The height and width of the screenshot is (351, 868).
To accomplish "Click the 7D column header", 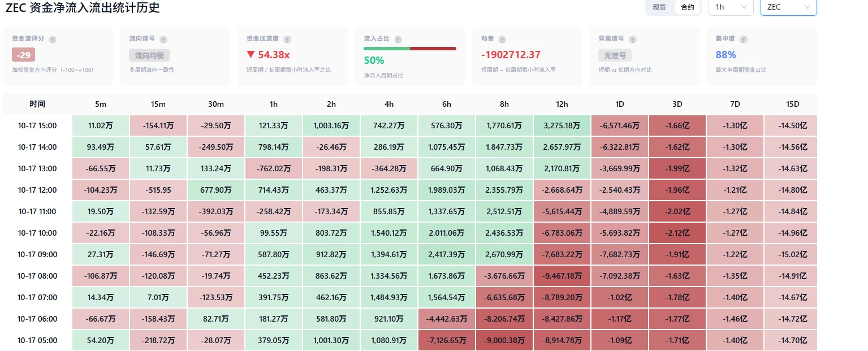I will (735, 104).
